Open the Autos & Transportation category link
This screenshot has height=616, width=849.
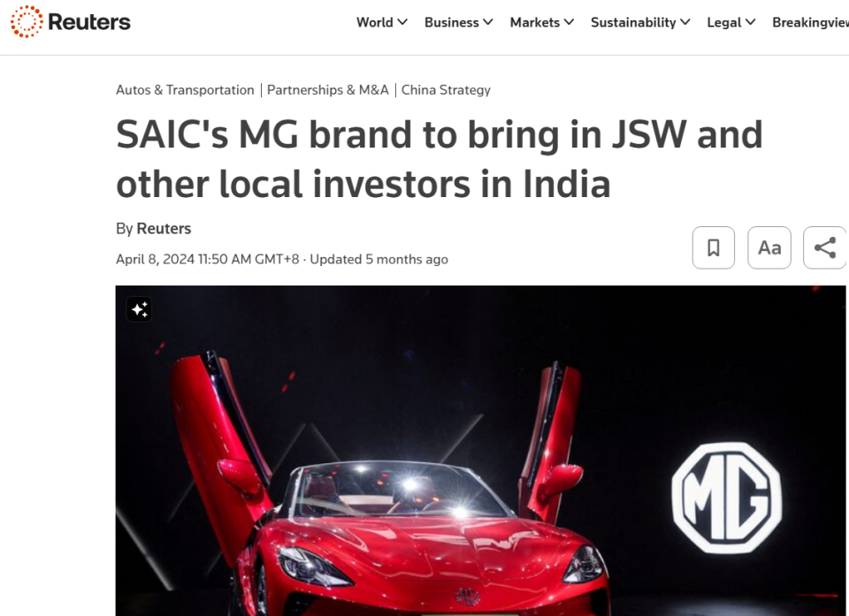click(185, 90)
